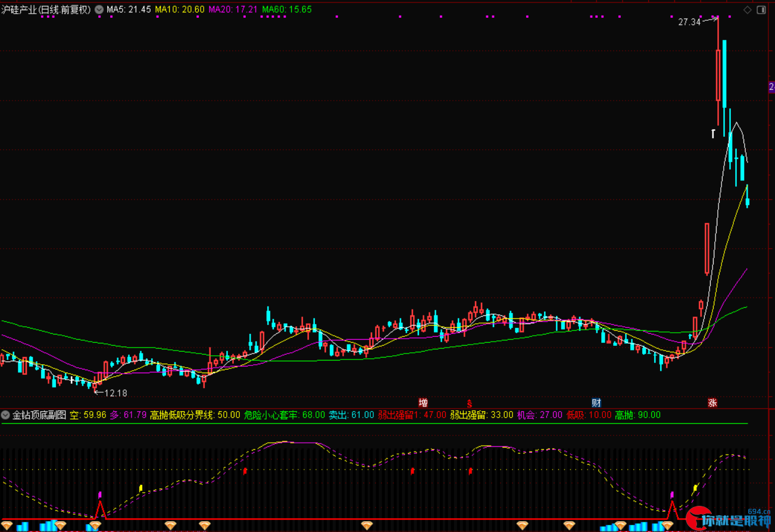This screenshot has height=532, width=775.
Task: Select the 高抛: 90.00 parameter
Action: point(638,415)
